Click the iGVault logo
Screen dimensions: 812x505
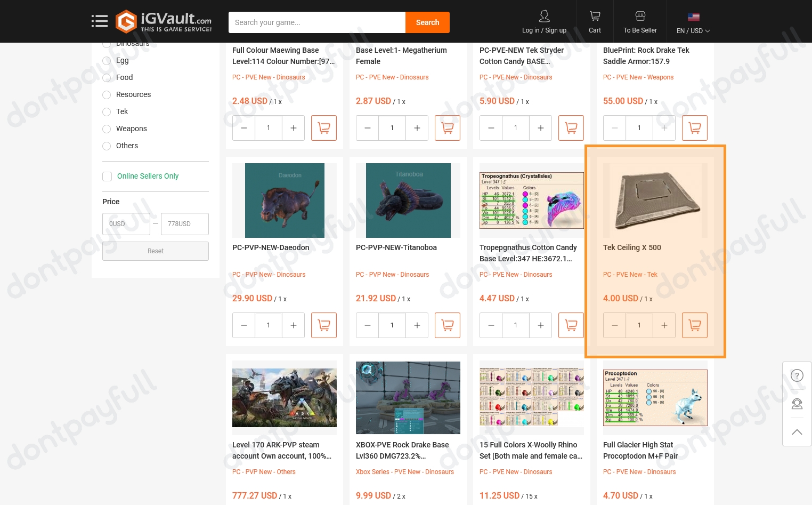(164, 22)
